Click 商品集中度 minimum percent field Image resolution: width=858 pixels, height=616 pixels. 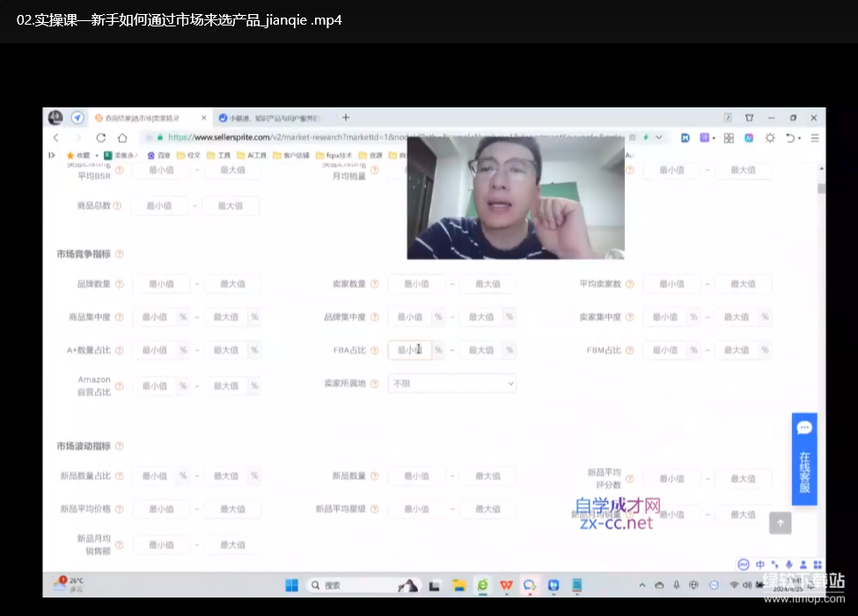tap(155, 317)
